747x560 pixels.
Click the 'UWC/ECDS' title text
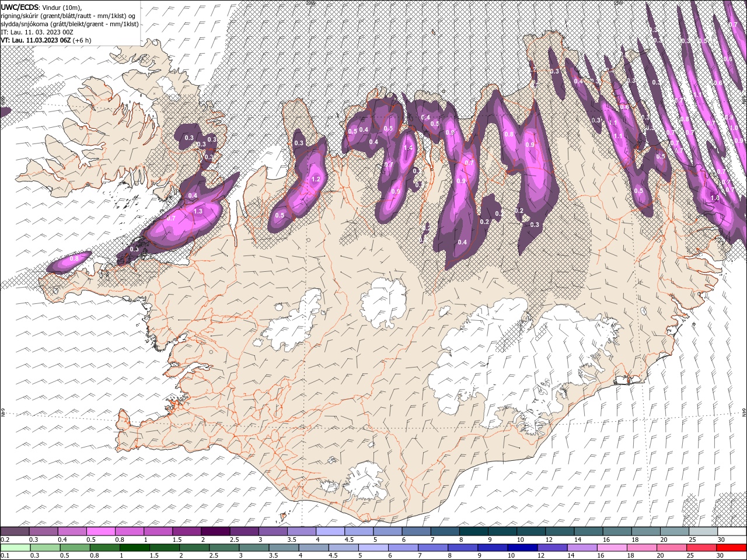(x=19, y=6)
